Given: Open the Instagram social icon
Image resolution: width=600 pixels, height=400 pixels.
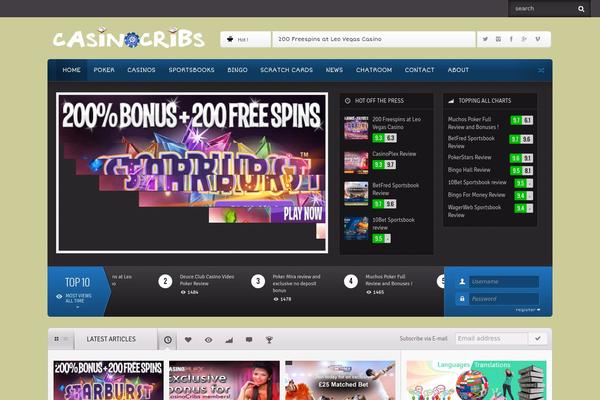Looking at the screenshot, I should tap(498, 39).
